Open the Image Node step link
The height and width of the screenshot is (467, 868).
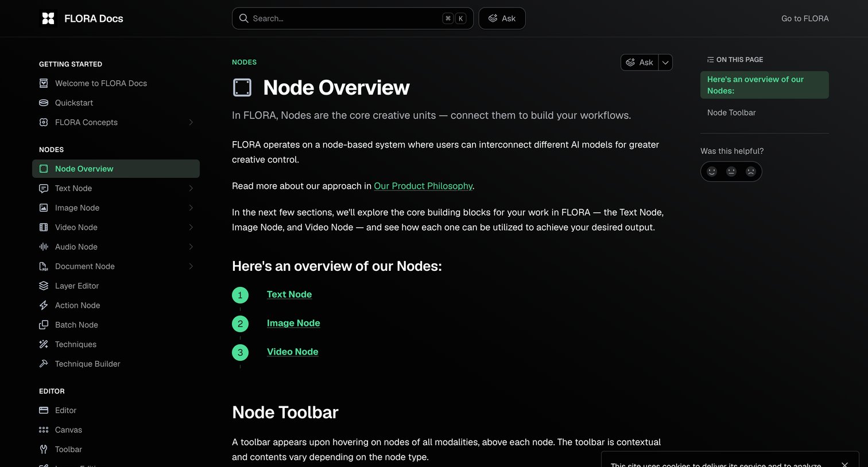coord(293,323)
